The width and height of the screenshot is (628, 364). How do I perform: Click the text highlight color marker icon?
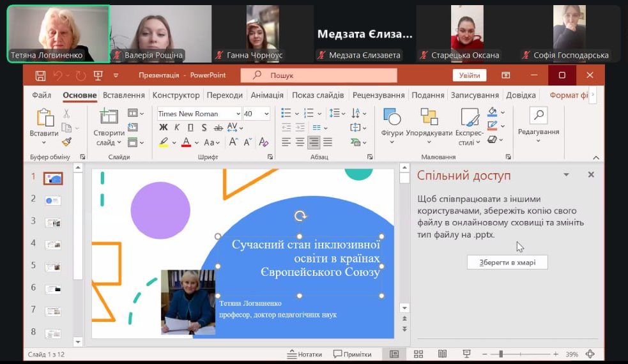(x=164, y=142)
